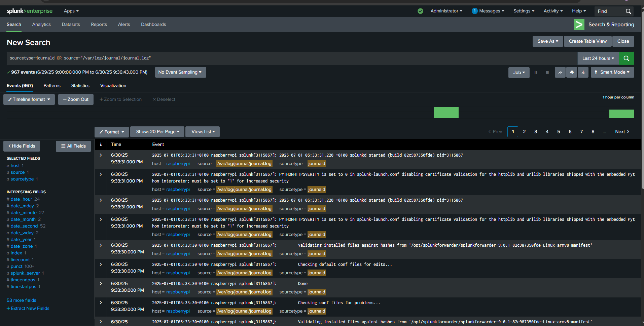Image resolution: width=644 pixels, height=326 pixels.
Task: Click Hide Fields button
Action: (x=22, y=146)
